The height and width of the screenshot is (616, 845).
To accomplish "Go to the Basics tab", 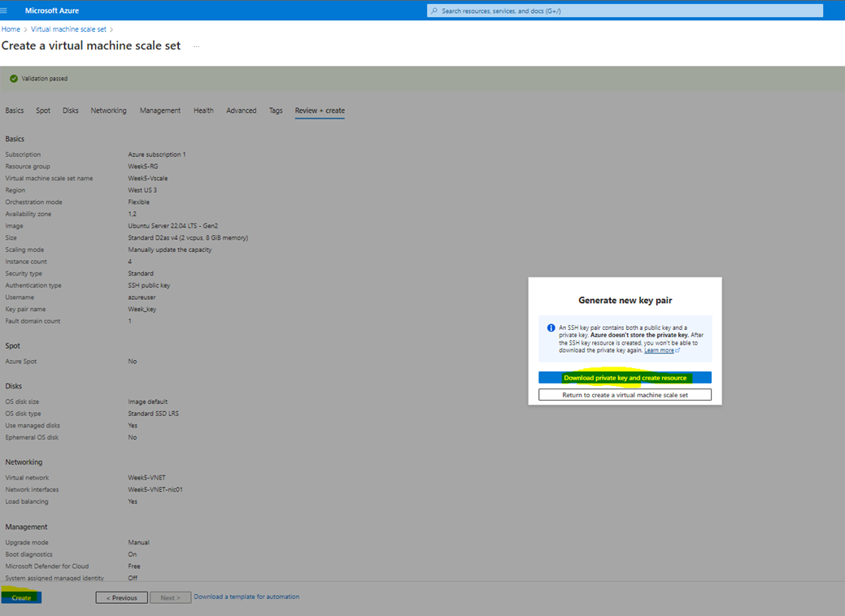I will [14, 111].
